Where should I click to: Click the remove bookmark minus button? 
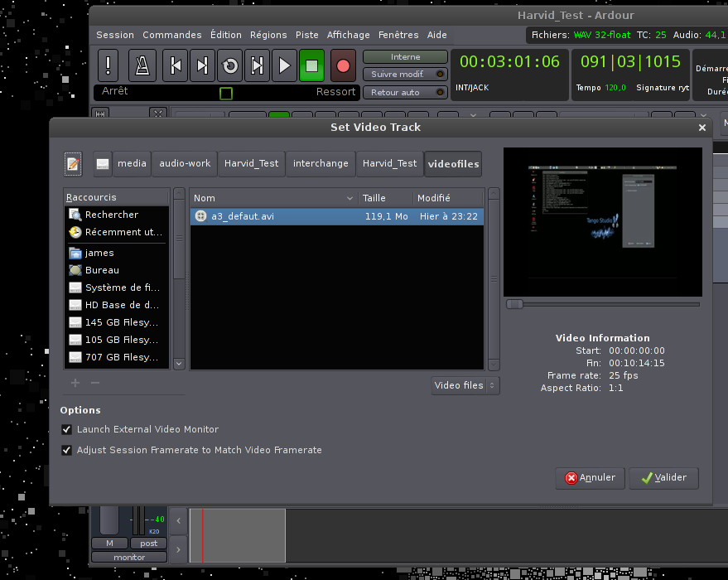(95, 383)
